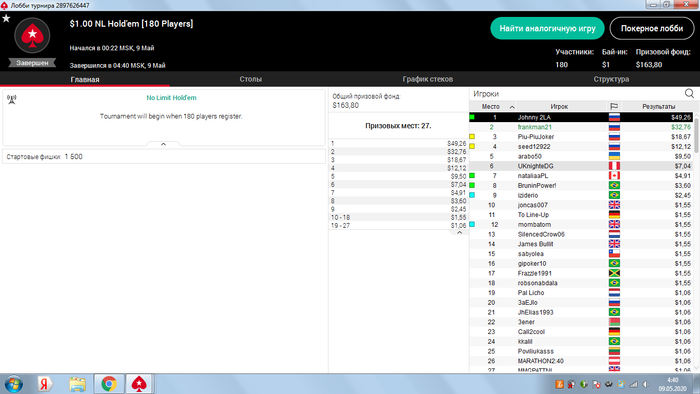This screenshot has height=394, width=700.
Task: Open Google Chrome from taskbar
Action: point(109,384)
